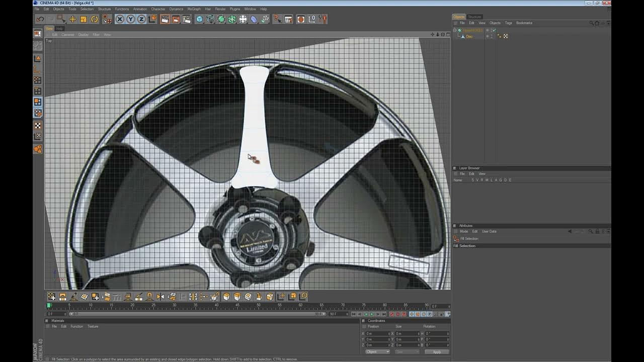This screenshot has height=362, width=644.
Task: Open the Object coordinate mode dropdown
Action: click(377, 352)
